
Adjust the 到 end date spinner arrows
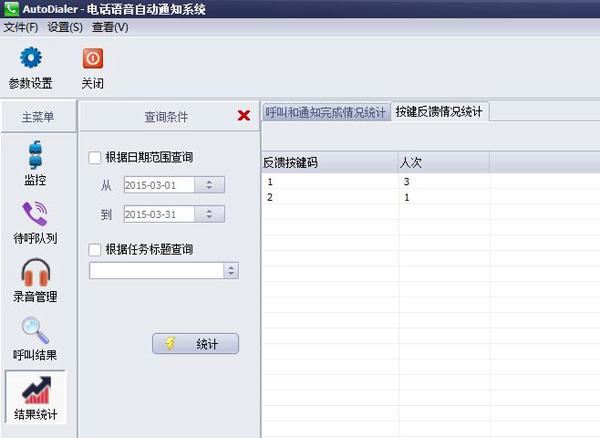[x=209, y=214]
